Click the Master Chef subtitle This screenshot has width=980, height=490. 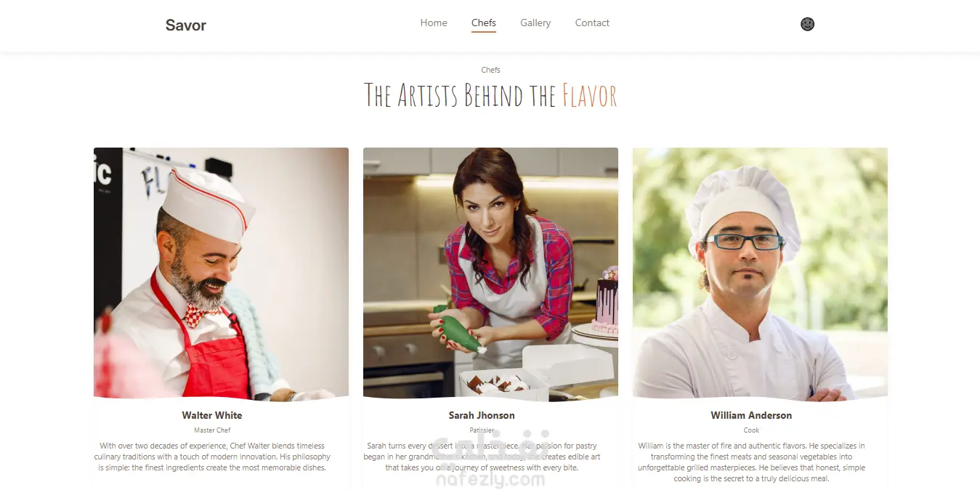coord(212,430)
